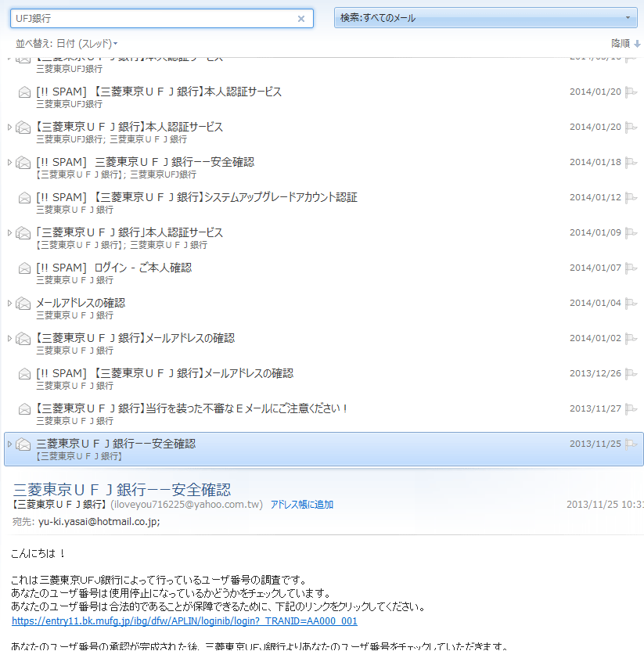Toggle the flag on the 2014/01/04 thread
This screenshot has height=651, width=644.
(x=631, y=304)
